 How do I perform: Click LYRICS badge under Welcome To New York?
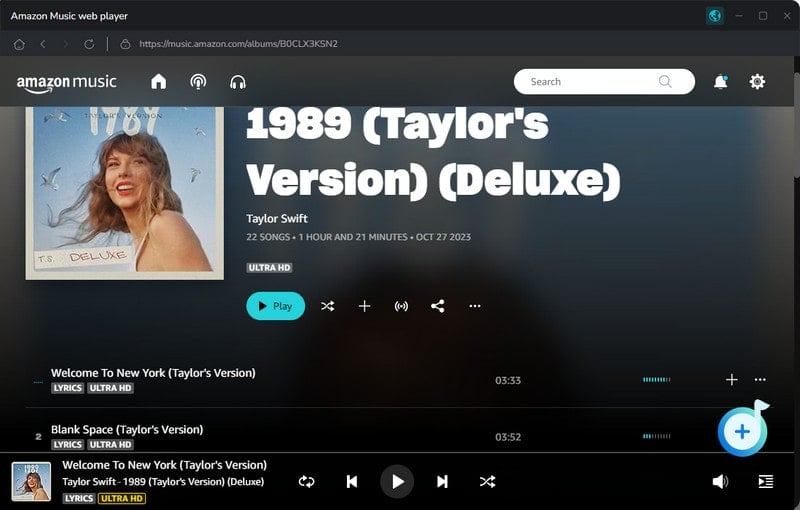[x=67, y=388]
